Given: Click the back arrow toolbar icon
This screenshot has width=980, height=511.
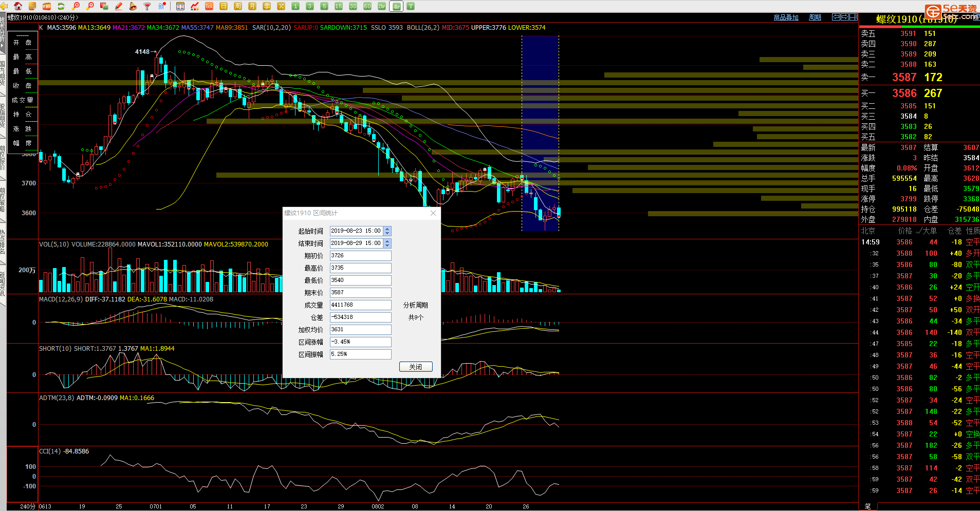Looking at the screenshot, I should (4, 6).
